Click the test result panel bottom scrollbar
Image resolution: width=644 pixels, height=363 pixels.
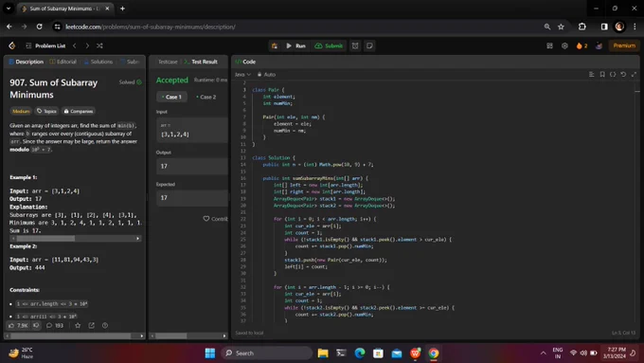[x=171, y=336]
